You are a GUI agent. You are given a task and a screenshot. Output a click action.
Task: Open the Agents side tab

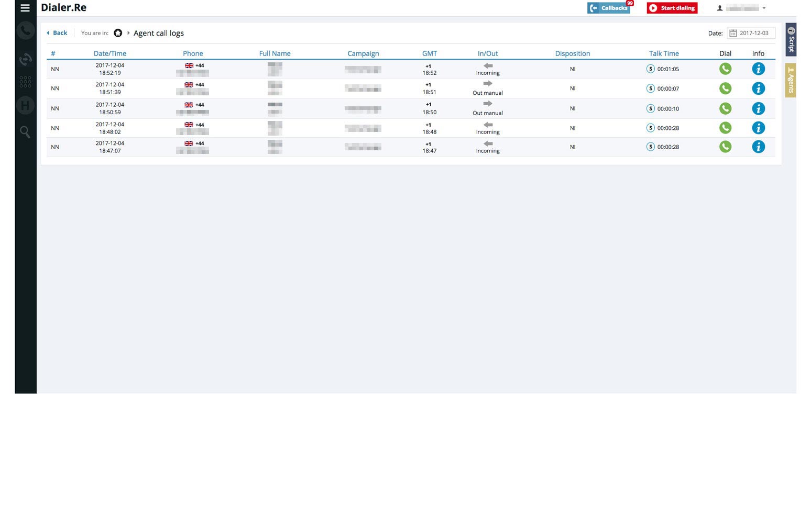791,80
